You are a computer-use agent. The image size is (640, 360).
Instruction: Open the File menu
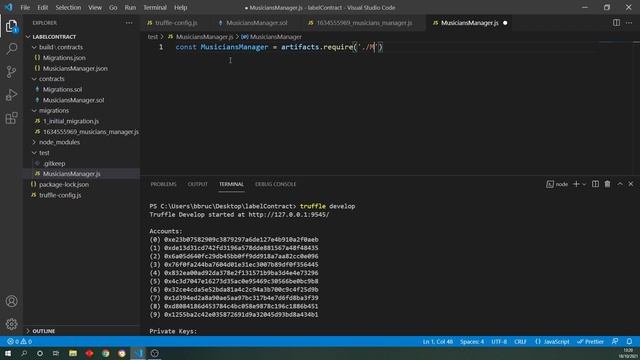pyautogui.click(x=25, y=7)
